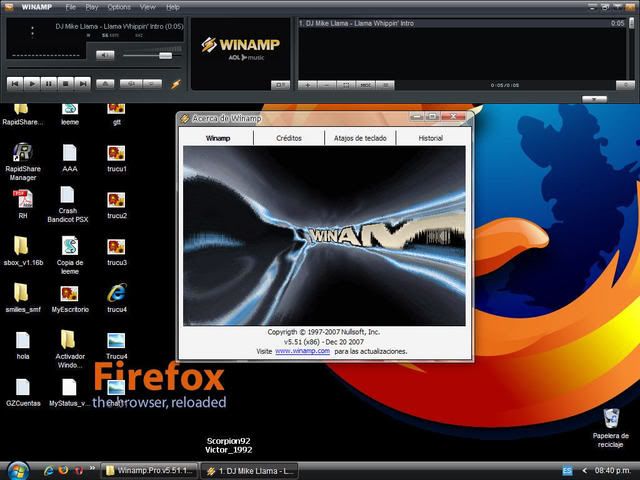
Task: Pause the current Winamp track
Action: pos(49,84)
